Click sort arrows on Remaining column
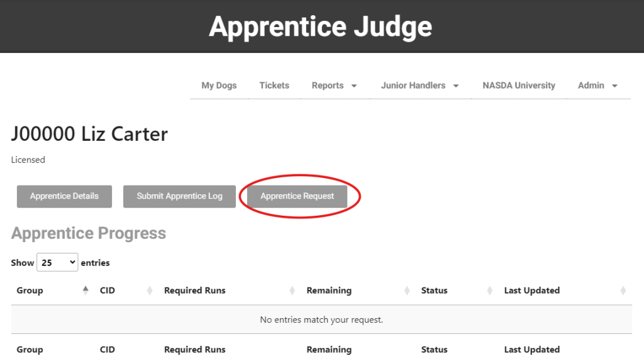 407,291
